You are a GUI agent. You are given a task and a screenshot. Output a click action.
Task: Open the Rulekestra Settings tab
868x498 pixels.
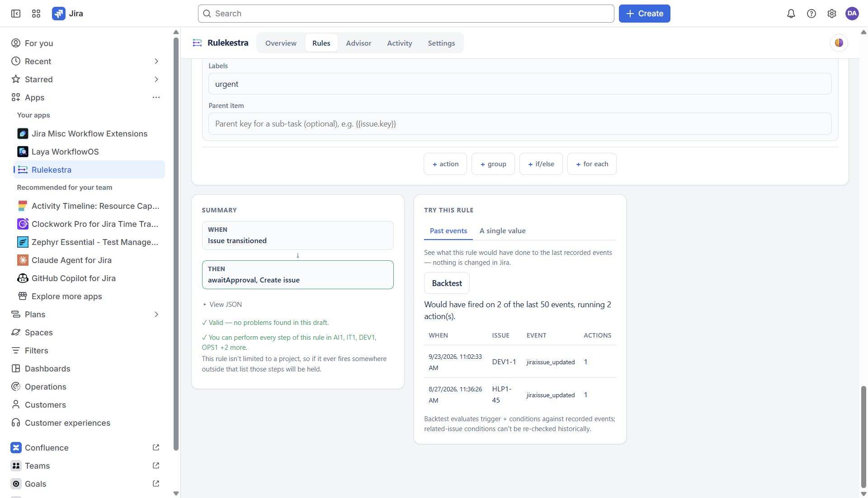(x=441, y=43)
